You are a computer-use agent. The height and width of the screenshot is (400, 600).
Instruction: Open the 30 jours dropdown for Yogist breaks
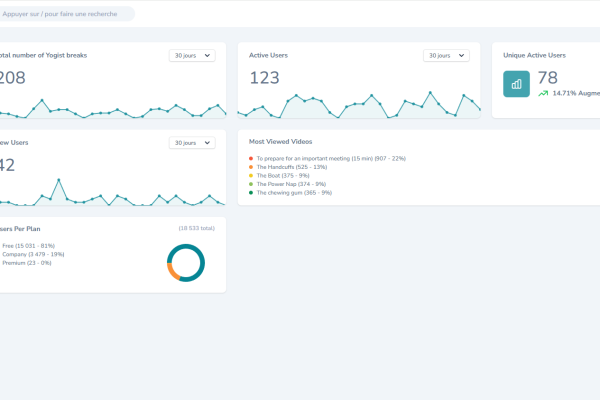[x=192, y=56]
